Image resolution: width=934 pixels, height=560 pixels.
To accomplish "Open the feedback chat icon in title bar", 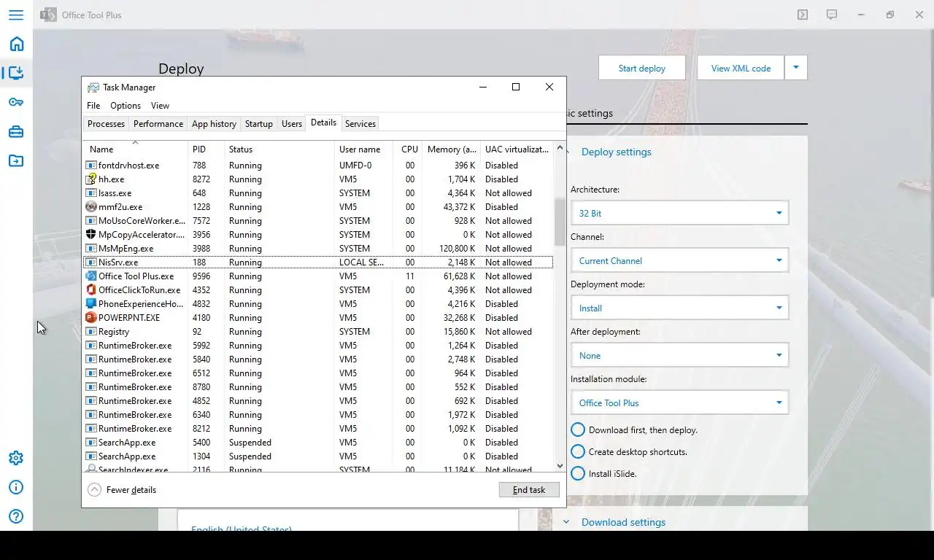I will [x=832, y=15].
